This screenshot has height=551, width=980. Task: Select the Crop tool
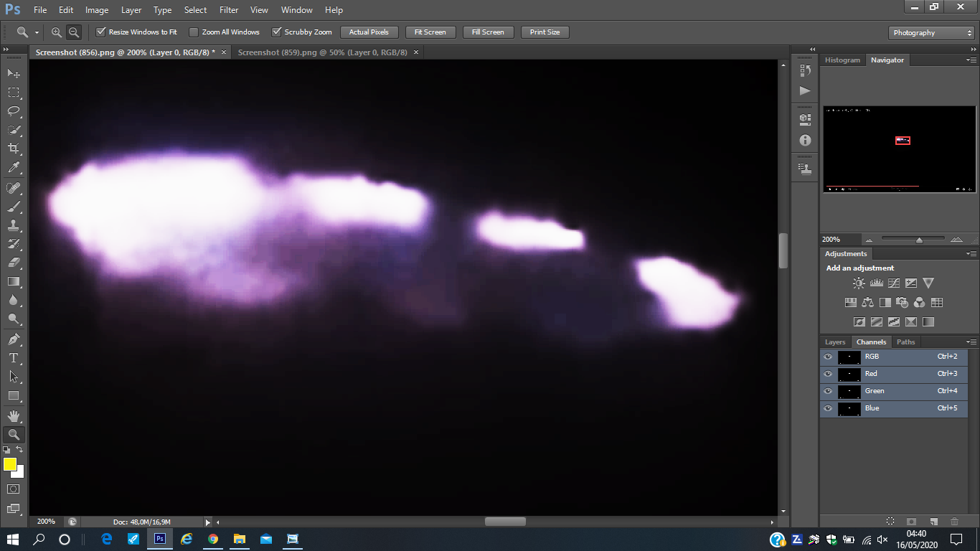[x=13, y=149]
